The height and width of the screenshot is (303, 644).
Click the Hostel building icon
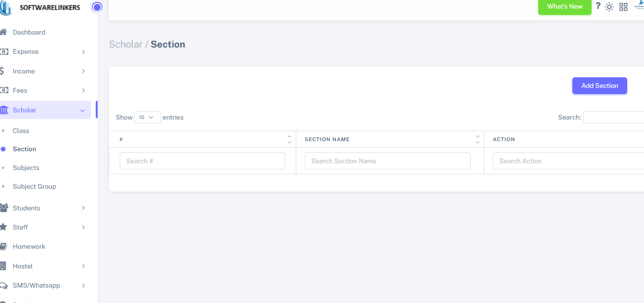[x=3, y=266]
